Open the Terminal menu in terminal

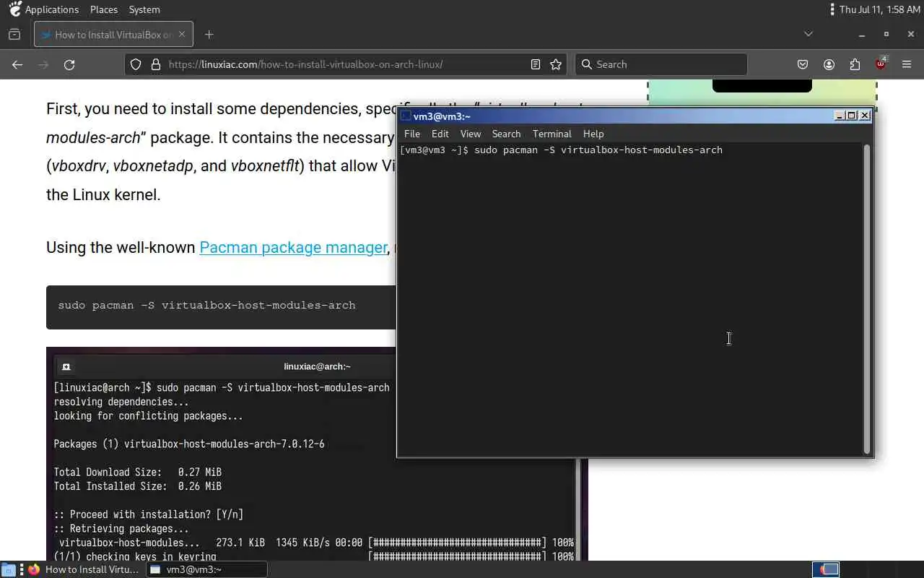pyautogui.click(x=552, y=134)
